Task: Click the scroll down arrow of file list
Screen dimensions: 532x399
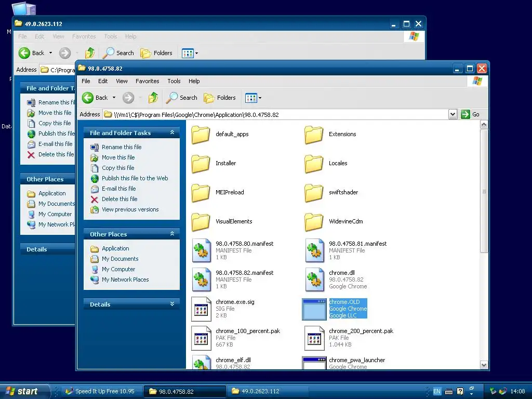Action: 484,365
